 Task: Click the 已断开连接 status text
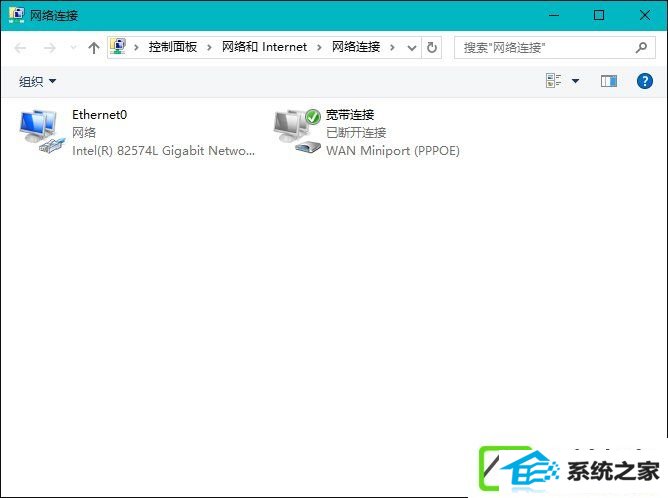click(x=356, y=132)
